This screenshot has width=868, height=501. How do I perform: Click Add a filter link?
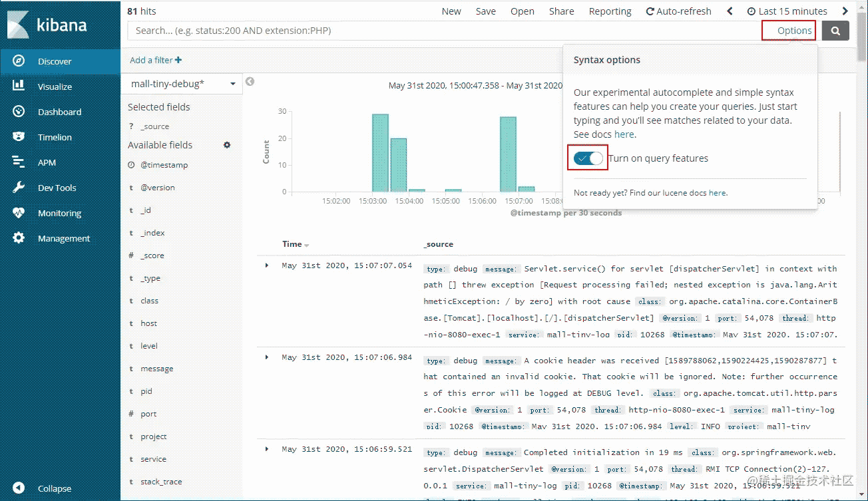(x=156, y=60)
